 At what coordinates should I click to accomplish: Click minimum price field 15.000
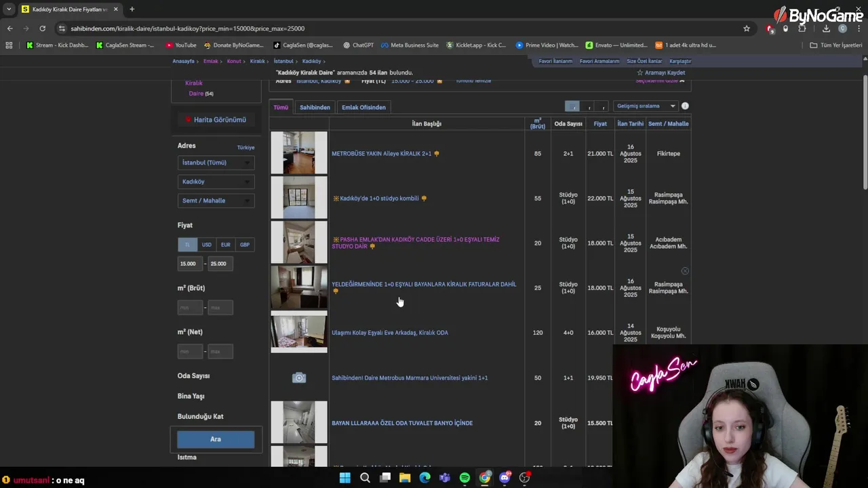[190, 264]
